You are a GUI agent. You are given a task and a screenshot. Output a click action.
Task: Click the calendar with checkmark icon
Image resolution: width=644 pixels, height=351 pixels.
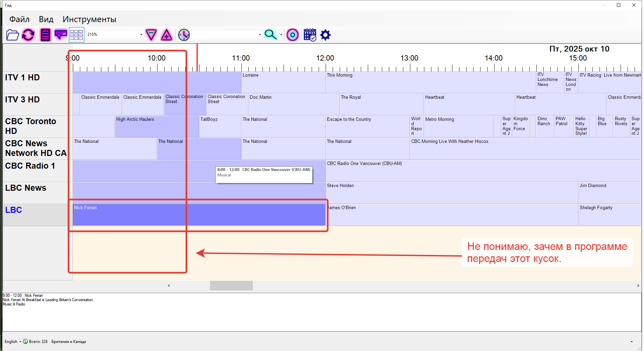click(310, 35)
